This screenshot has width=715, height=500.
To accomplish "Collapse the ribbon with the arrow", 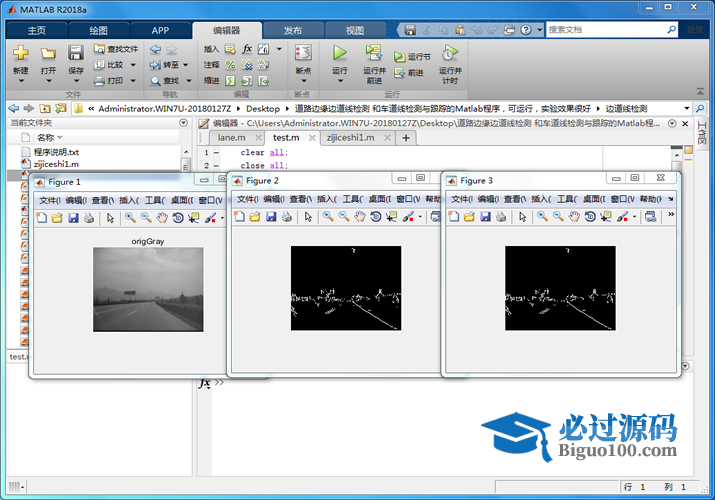I will coord(700,92).
